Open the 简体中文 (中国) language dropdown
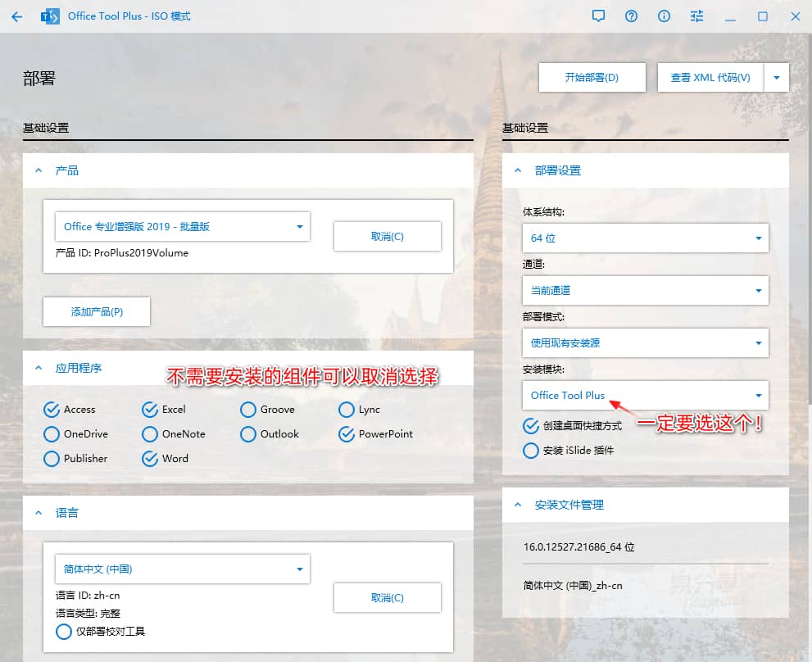The height and width of the screenshot is (662, 812). [182, 569]
